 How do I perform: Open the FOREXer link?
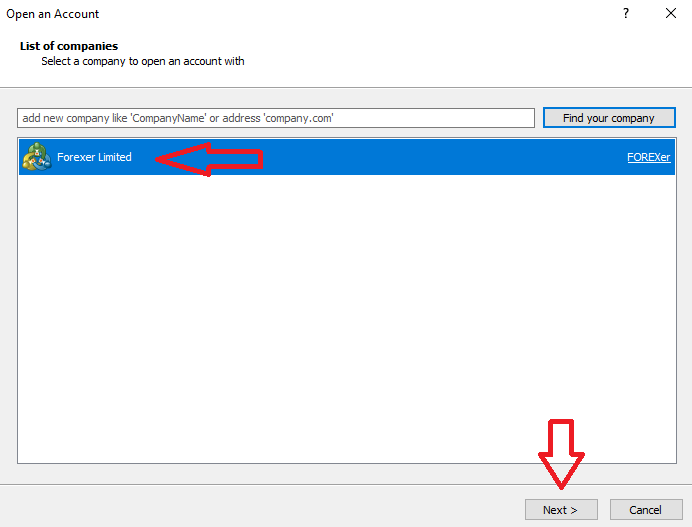648,158
